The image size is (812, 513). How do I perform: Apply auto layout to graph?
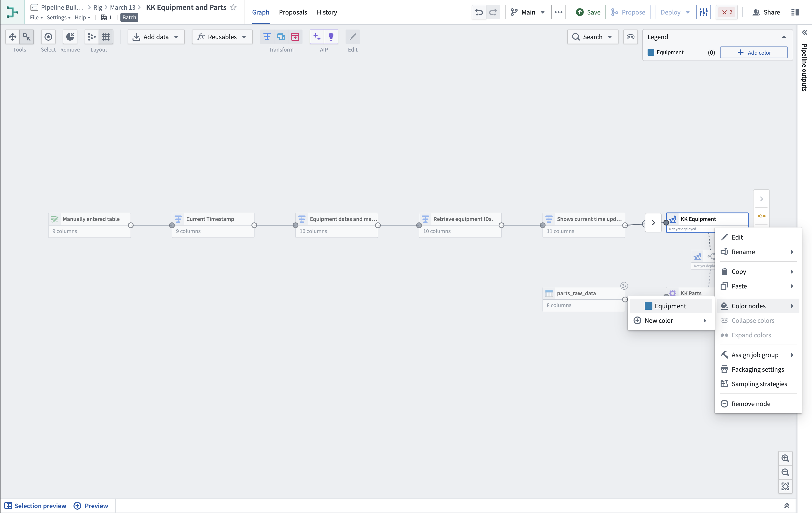tap(91, 37)
